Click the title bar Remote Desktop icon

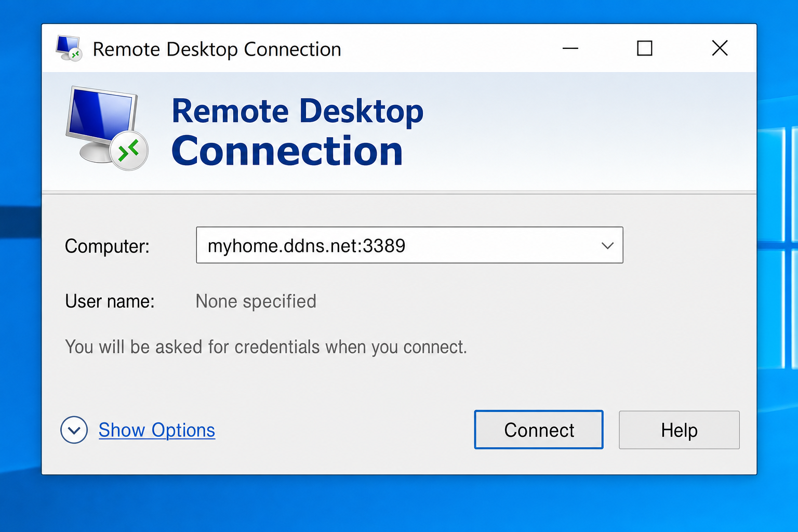(69, 48)
